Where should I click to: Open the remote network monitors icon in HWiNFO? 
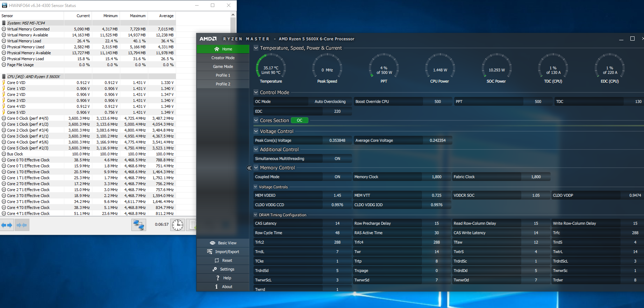point(138,225)
